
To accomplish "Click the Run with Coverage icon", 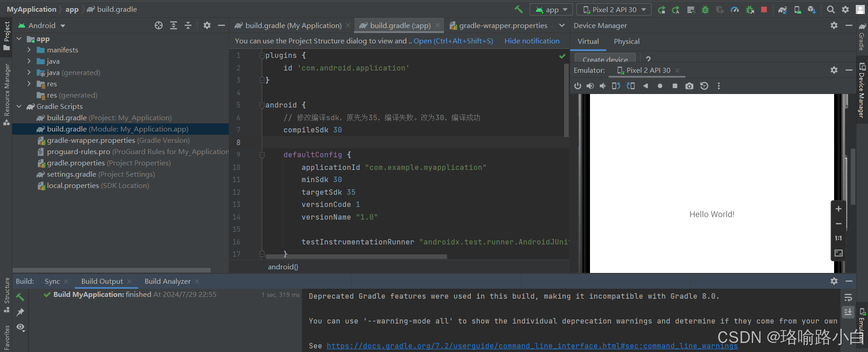I will click(720, 9).
